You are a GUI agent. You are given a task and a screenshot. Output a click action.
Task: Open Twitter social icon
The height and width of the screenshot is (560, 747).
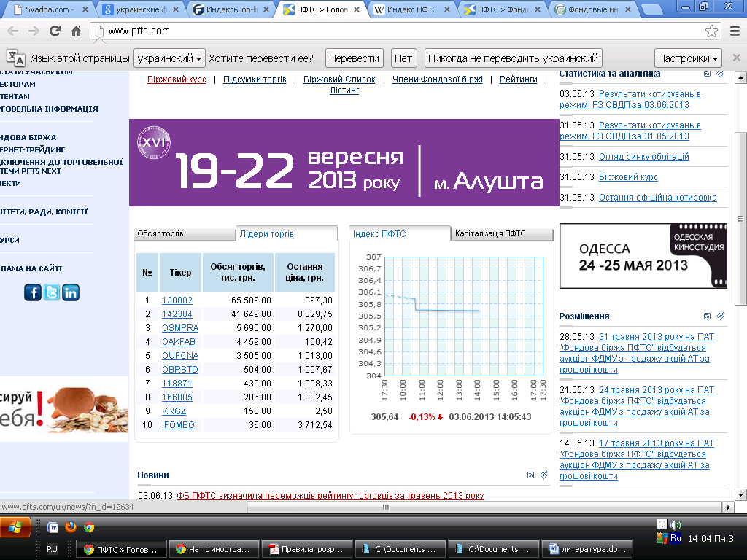(x=52, y=292)
